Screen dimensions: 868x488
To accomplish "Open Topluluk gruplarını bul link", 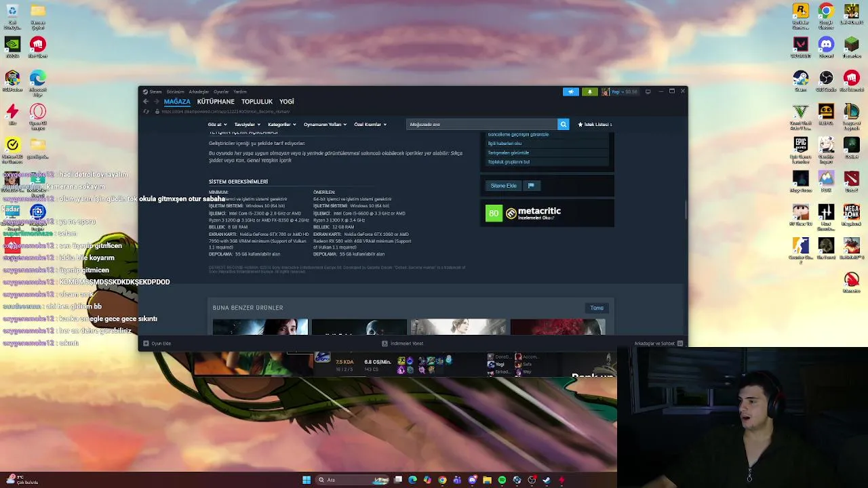I will [509, 162].
